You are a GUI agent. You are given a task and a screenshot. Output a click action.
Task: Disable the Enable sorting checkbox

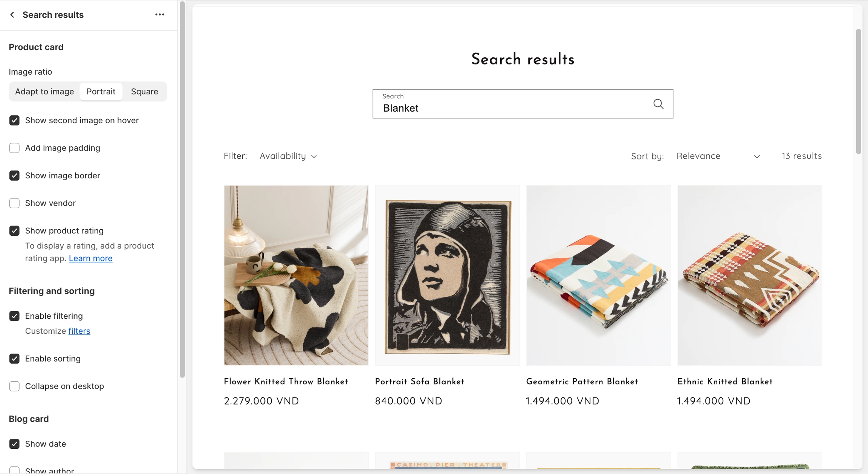pyautogui.click(x=14, y=358)
